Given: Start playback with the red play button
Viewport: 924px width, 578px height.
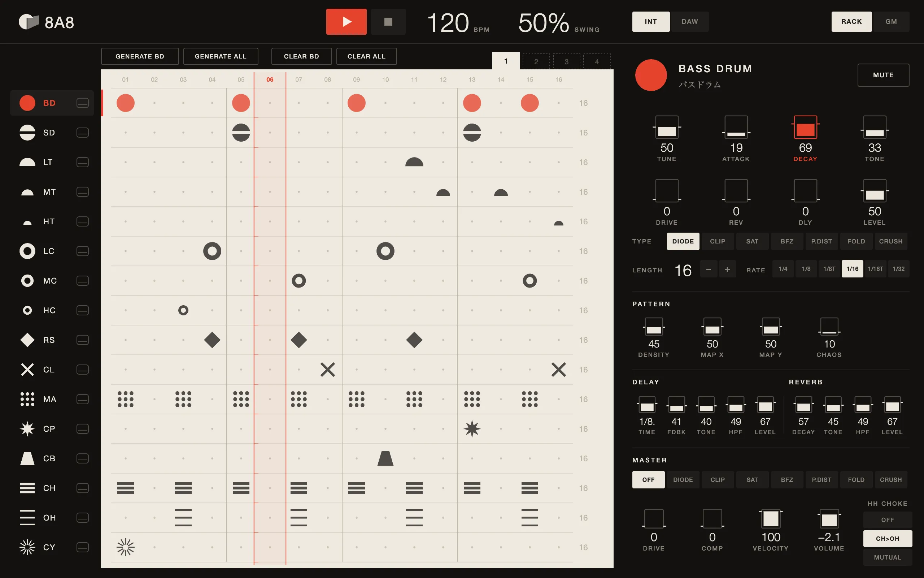Looking at the screenshot, I should 346,22.
